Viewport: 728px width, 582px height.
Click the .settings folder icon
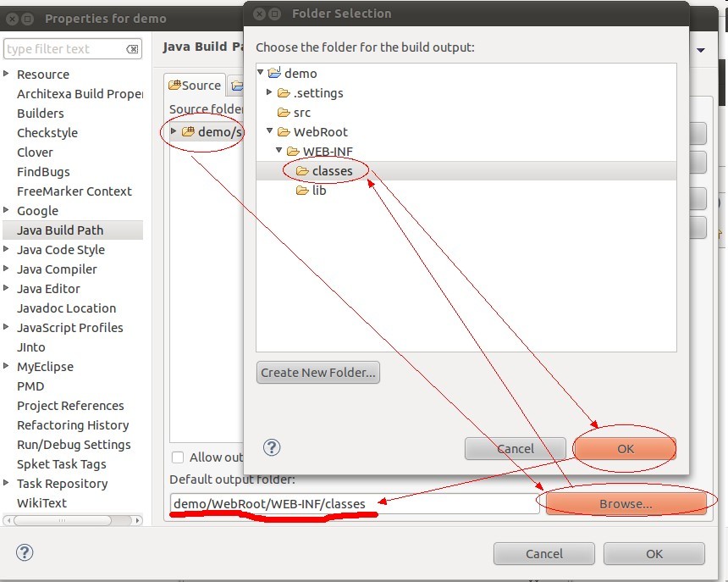click(x=284, y=93)
